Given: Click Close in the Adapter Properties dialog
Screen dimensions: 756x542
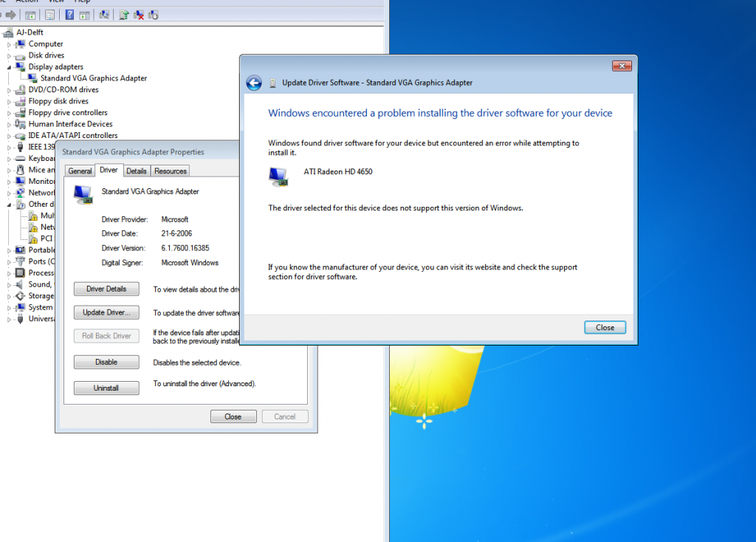Looking at the screenshot, I should click(233, 416).
